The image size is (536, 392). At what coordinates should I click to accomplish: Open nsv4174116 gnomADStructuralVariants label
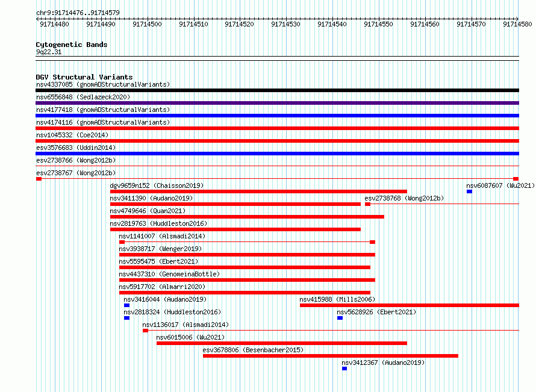coord(103,122)
